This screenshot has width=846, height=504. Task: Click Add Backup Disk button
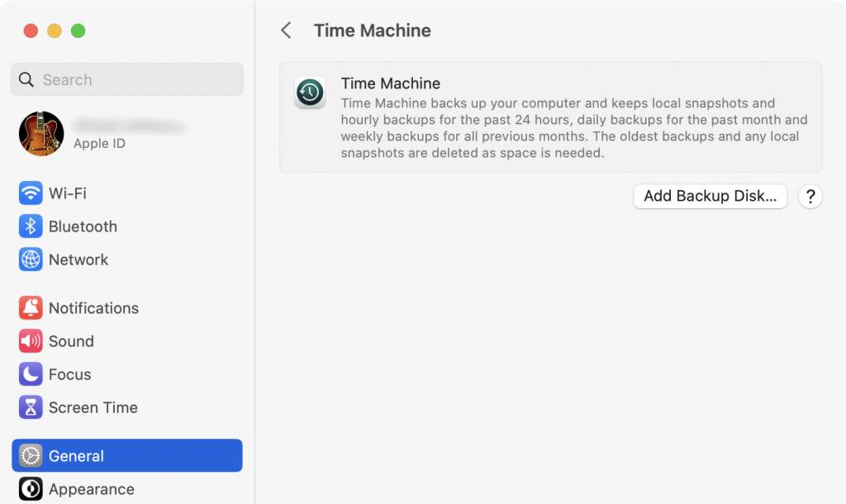point(710,196)
